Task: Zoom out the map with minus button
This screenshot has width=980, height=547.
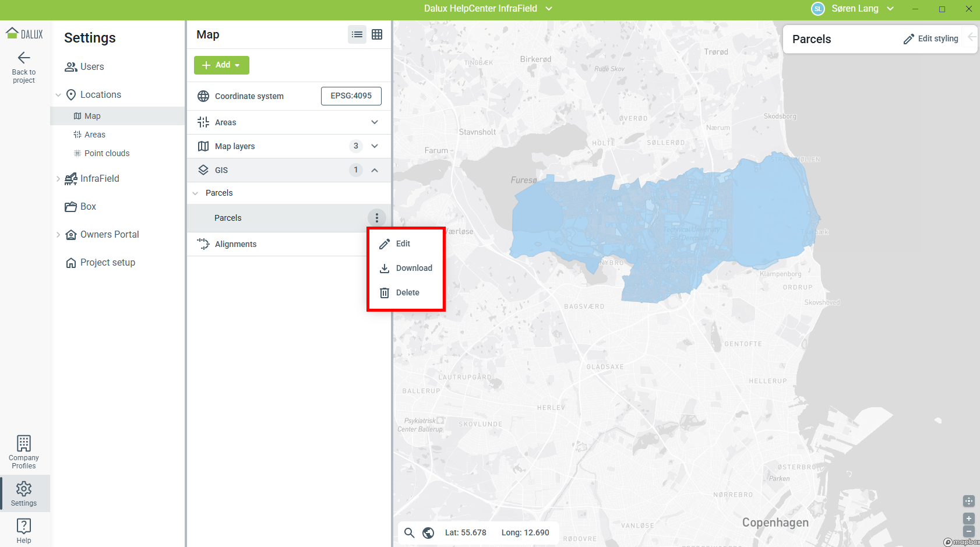Action: click(x=968, y=531)
